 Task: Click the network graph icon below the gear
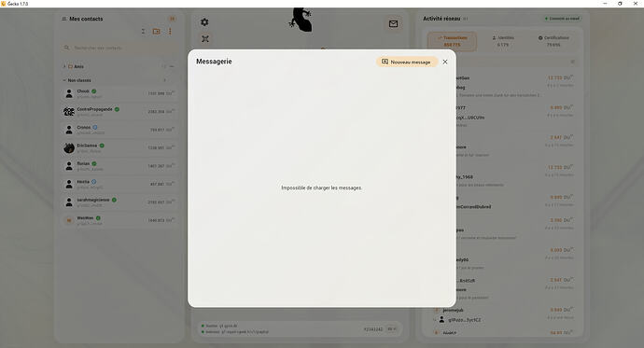click(x=205, y=38)
